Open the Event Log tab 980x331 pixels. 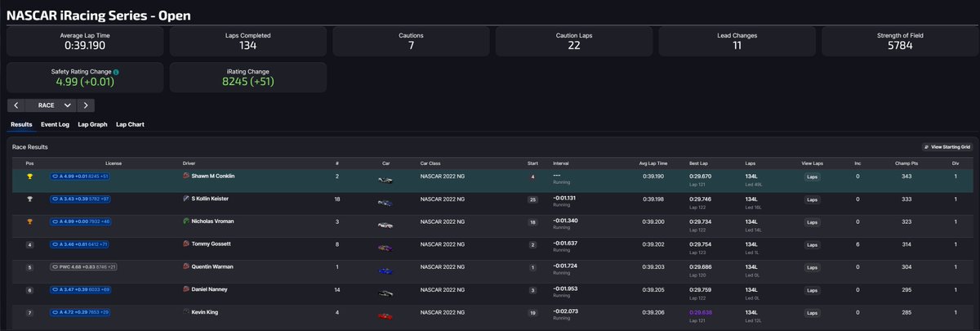56,124
